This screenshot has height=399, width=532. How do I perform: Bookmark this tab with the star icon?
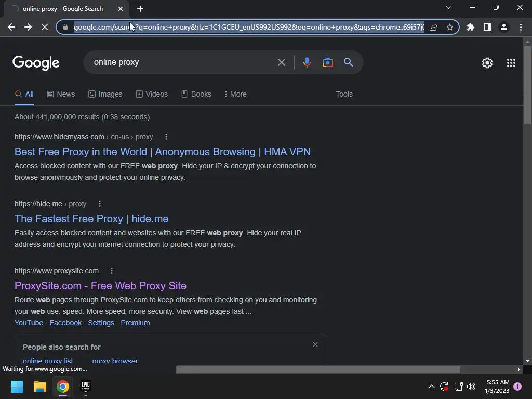(450, 27)
